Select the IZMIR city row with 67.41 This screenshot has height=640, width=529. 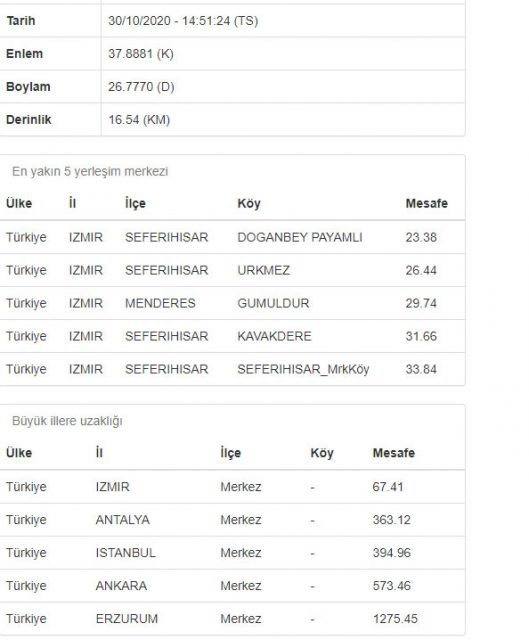pyautogui.click(x=232, y=487)
